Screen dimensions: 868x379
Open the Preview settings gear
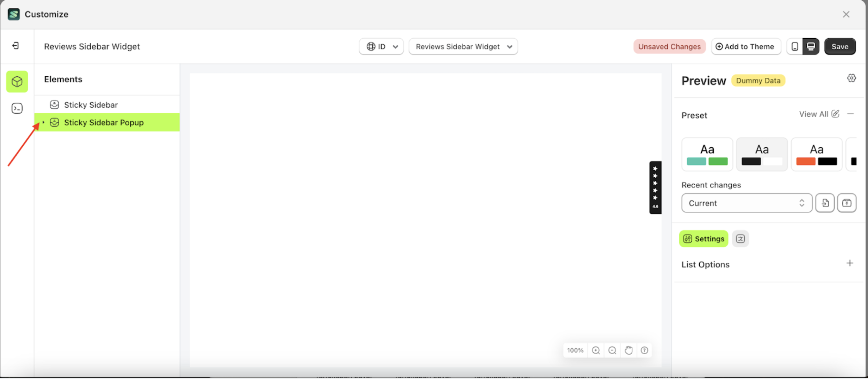[x=852, y=78]
